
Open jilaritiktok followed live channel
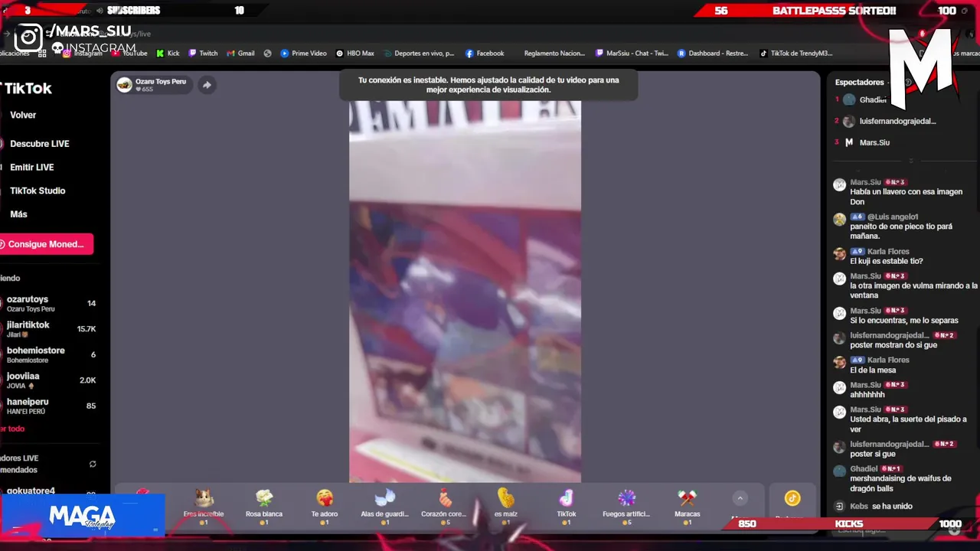click(x=50, y=329)
